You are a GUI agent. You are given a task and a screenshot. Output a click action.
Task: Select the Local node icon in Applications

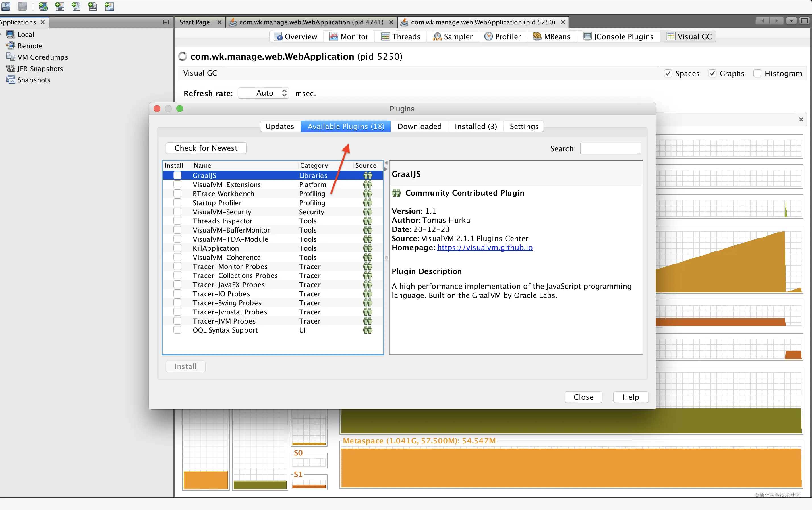[x=11, y=34]
